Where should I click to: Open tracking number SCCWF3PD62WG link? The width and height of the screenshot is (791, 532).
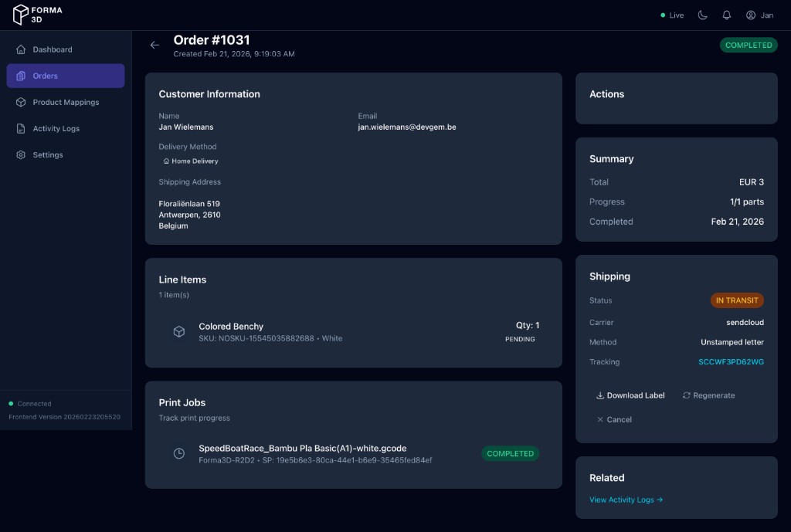731,362
